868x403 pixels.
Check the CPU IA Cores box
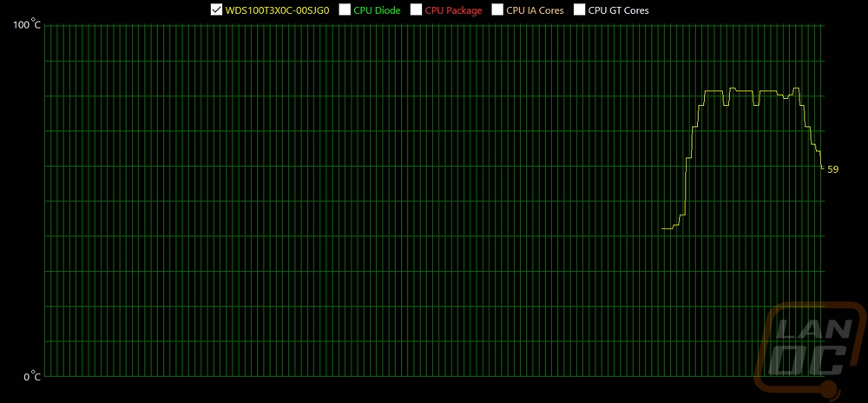point(497,10)
